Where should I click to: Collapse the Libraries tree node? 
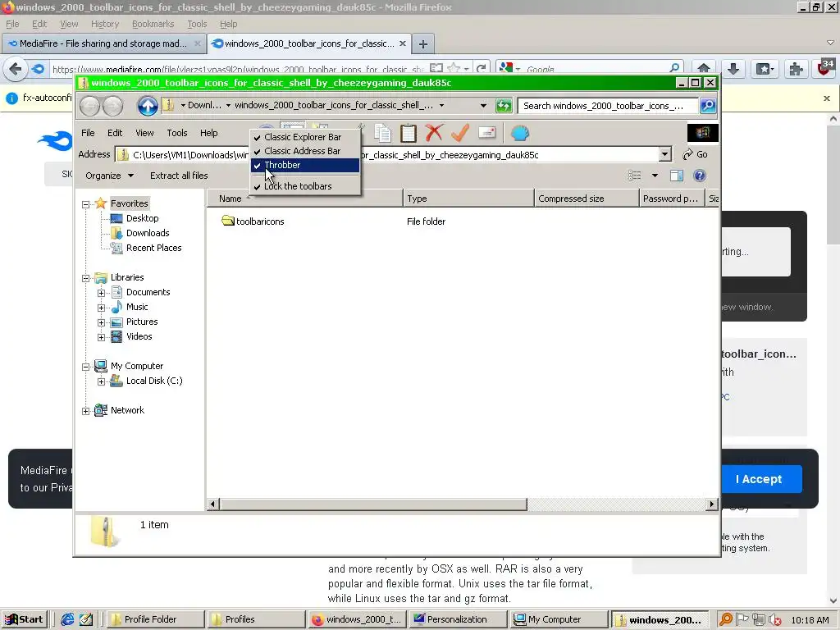85,278
